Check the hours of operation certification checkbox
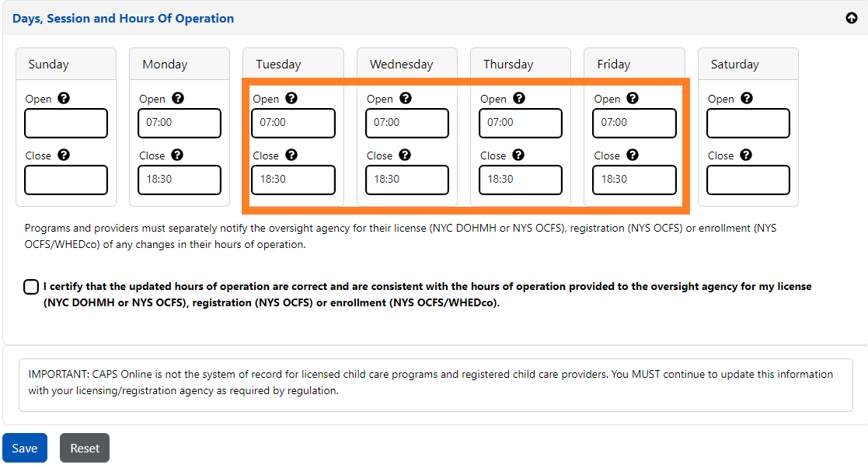This screenshot has height=468, width=868. pyautogui.click(x=31, y=287)
